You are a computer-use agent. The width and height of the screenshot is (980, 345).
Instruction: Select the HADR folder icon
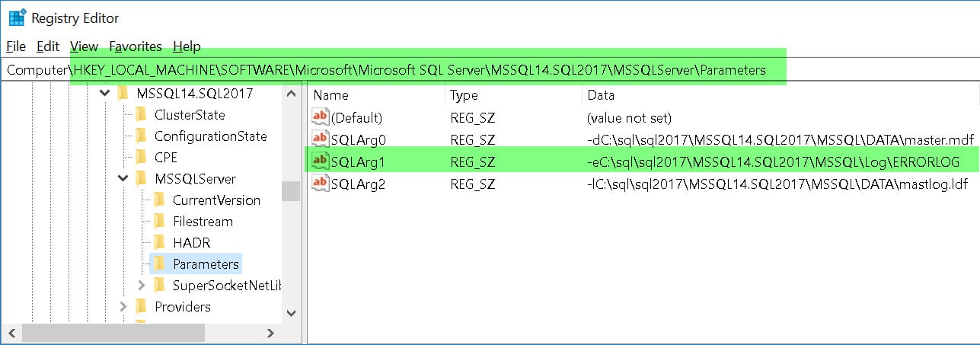(x=159, y=243)
